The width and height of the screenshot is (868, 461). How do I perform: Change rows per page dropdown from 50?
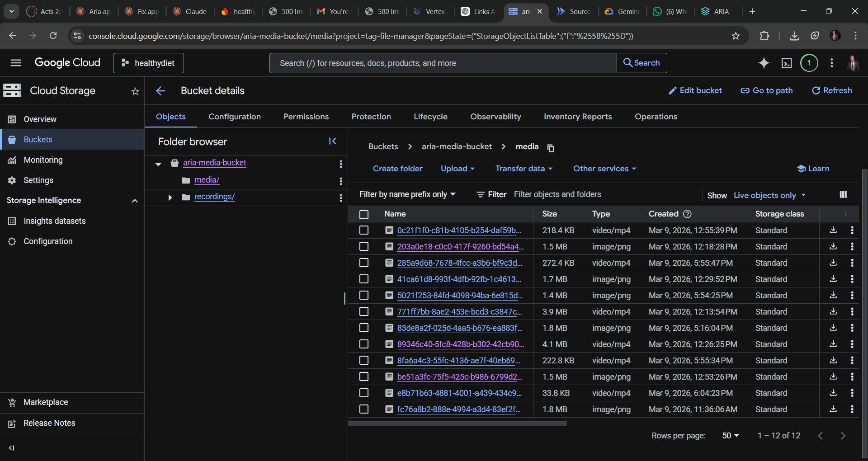(x=731, y=435)
